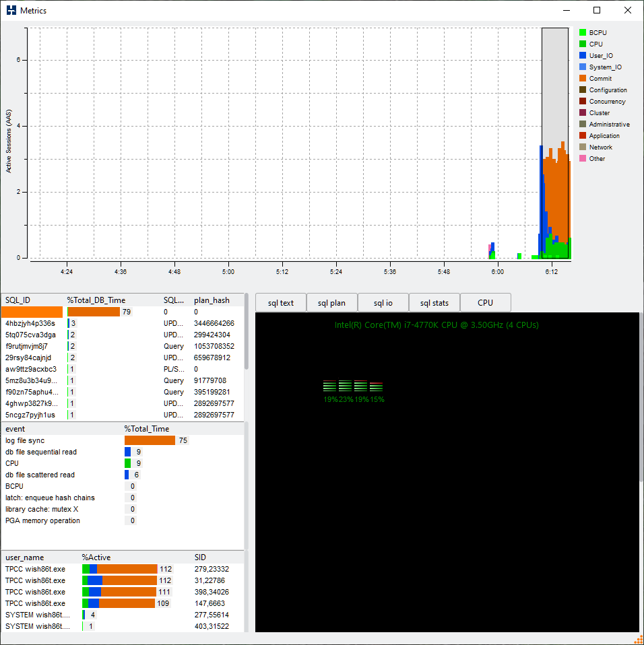Switch to the sql plan tab
This screenshot has width=644, height=645.
(331, 303)
